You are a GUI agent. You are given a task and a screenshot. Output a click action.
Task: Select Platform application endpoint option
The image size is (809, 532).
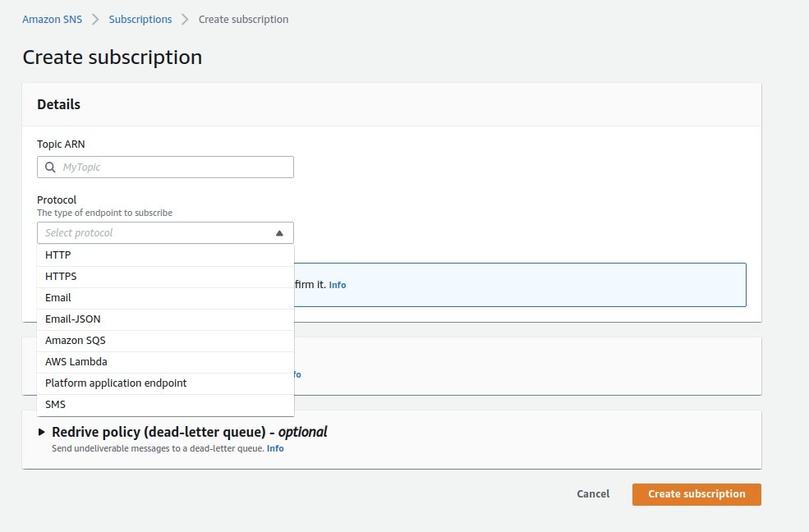point(165,383)
